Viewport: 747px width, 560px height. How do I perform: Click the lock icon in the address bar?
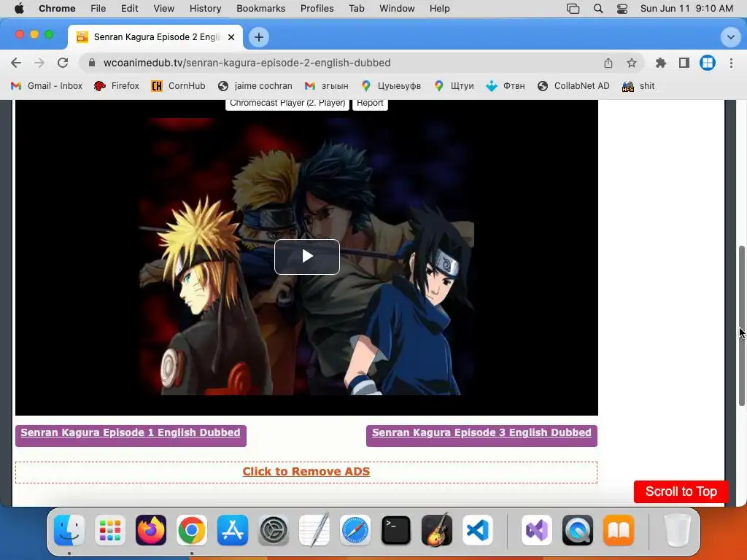pyautogui.click(x=92, y=63)
